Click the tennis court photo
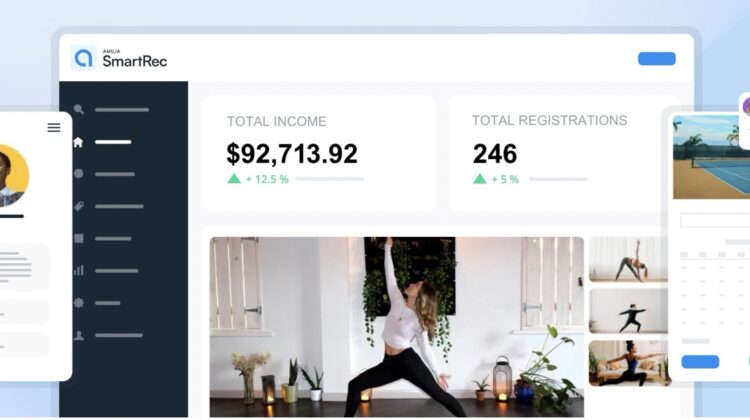750x420 pixels. pos(711,157)
